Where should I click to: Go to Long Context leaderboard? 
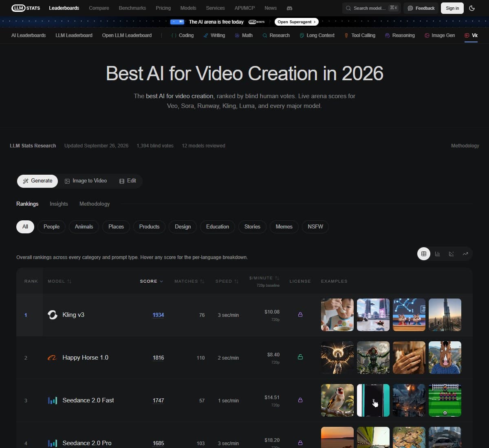(x=317, y=35)
